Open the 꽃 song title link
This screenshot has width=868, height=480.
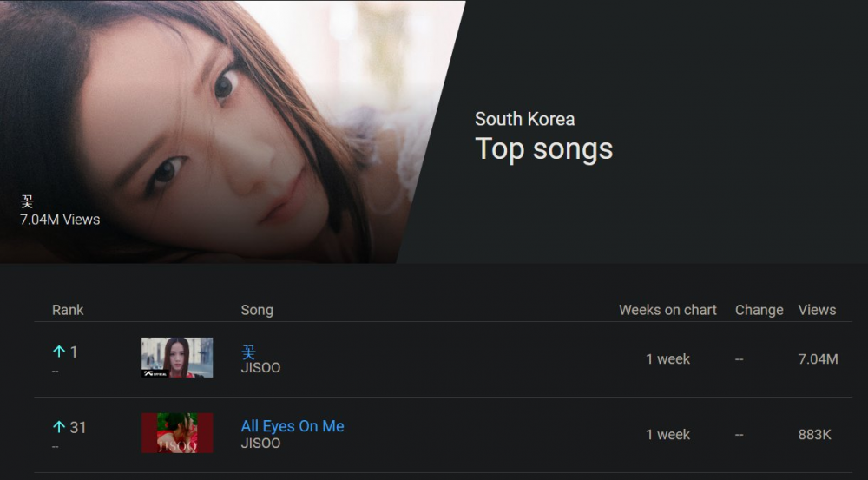(x=248, y=352)
